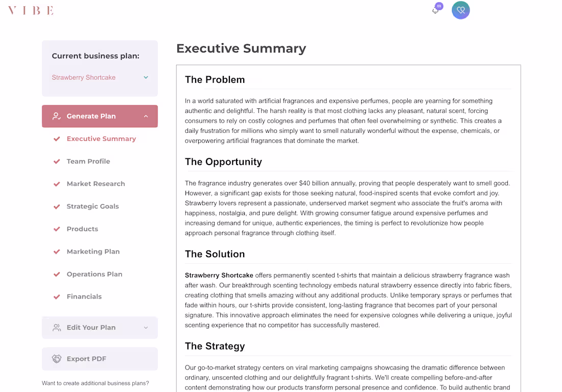
Task: Expand the Edit Your Plan dropdown
Action: point(146,328)
